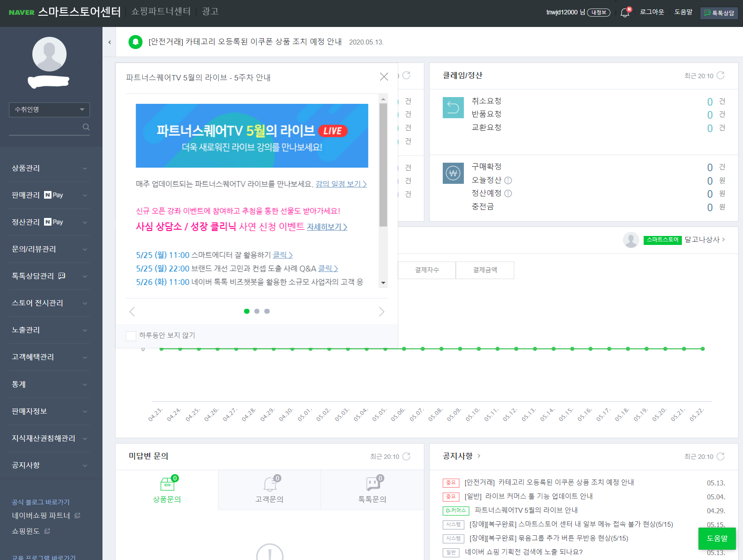
Task: Click 클릭 link for 5/25 11:00 lecture
Action: 283,255
